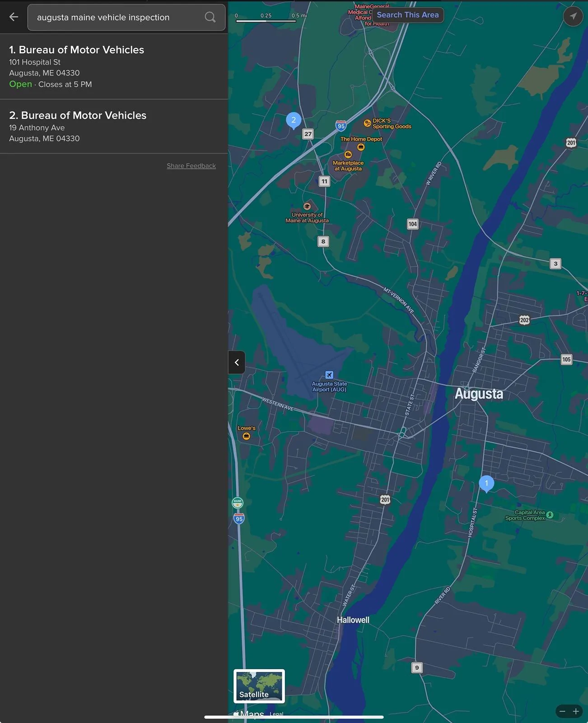
Task: Select map pin number 2
Action: pyautogui.click(x=294, y=120)
